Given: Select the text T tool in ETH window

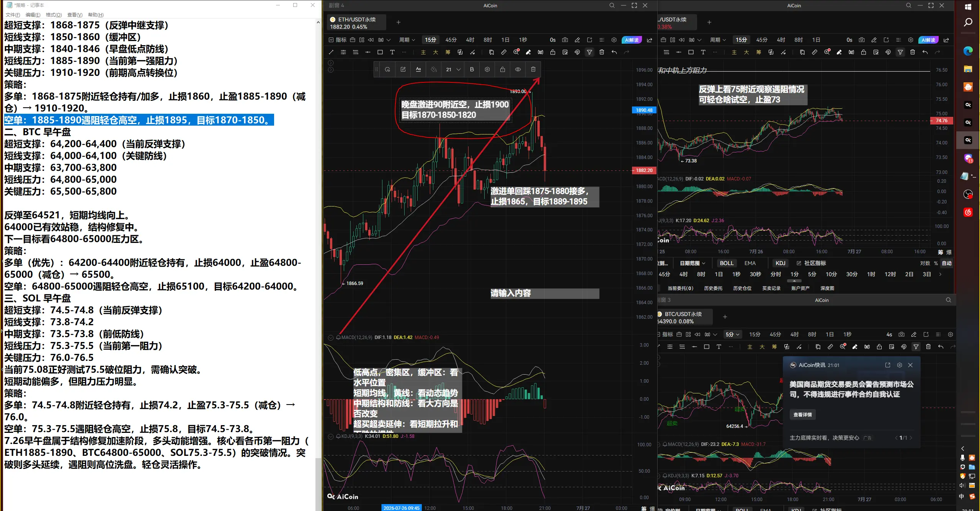Looking at the screenshot, I should pos(392,52).
